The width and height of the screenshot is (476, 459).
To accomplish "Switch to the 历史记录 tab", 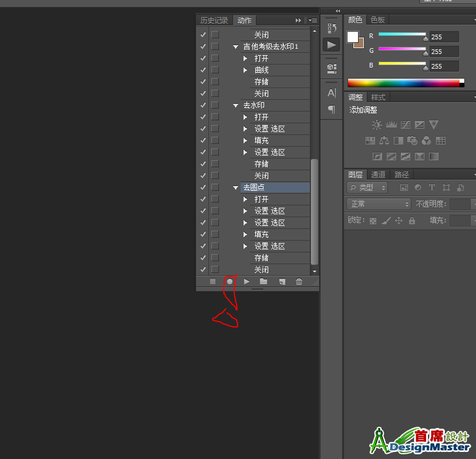I will 214,21.
